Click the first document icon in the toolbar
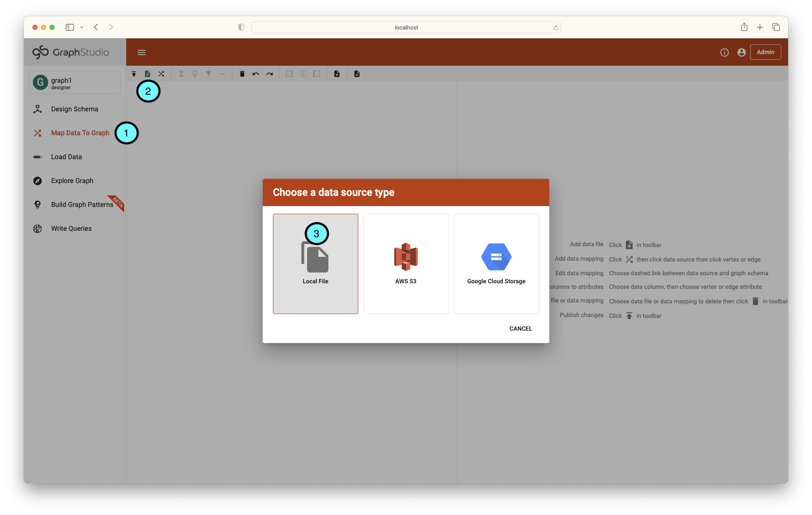The width and height of the screenshot is (812, 515). 337,74
